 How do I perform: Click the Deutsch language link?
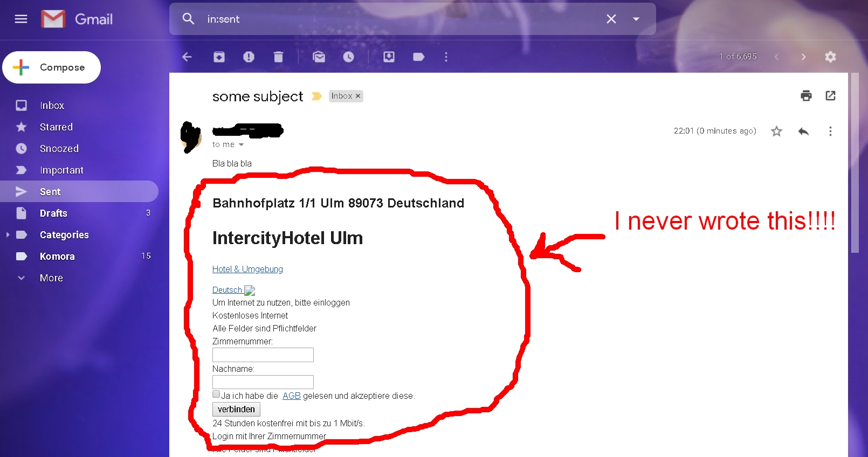227,289
